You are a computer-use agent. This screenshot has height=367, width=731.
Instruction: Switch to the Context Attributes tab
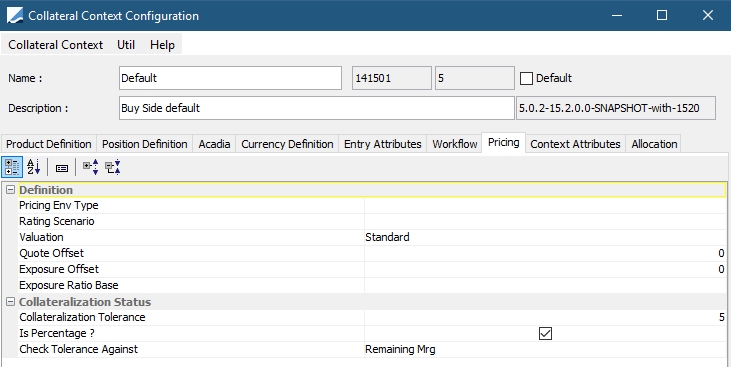575,144
